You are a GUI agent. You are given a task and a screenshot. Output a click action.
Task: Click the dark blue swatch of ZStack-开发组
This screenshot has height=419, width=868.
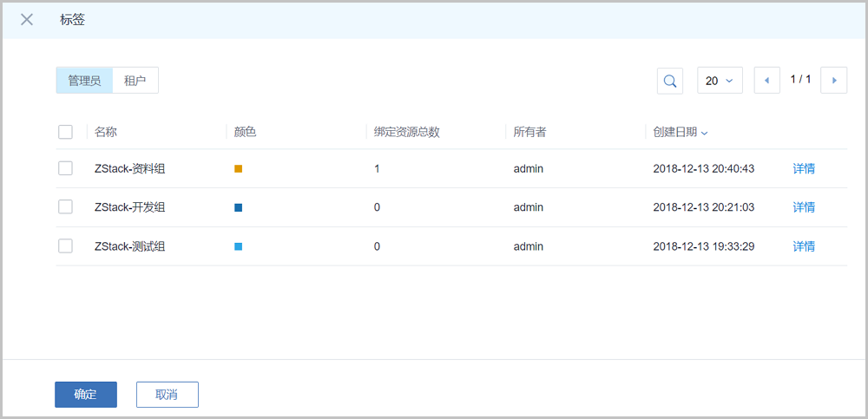(239, 207)
